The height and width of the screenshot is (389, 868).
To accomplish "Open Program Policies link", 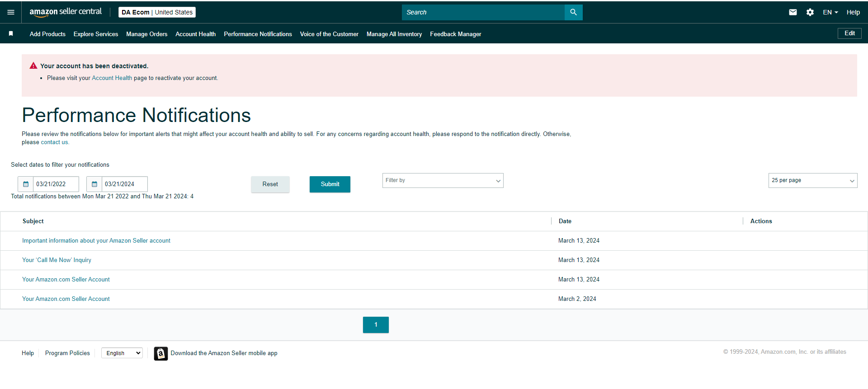I will pyautogui.click(x=67, y=353).
